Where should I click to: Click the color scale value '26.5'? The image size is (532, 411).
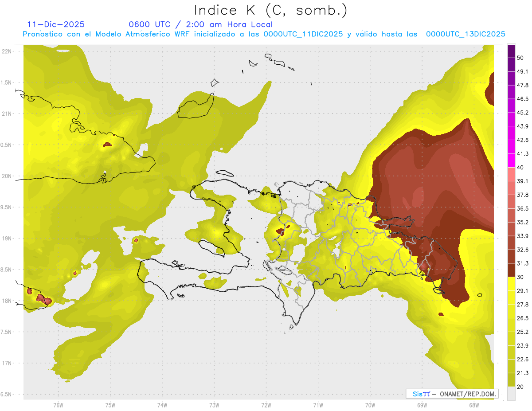point(523,318)
